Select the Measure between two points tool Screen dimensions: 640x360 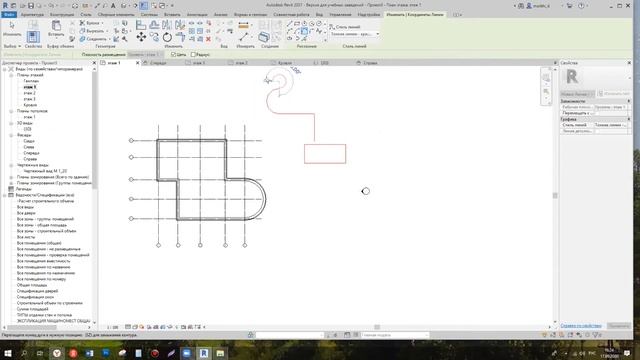coord(244,26)
